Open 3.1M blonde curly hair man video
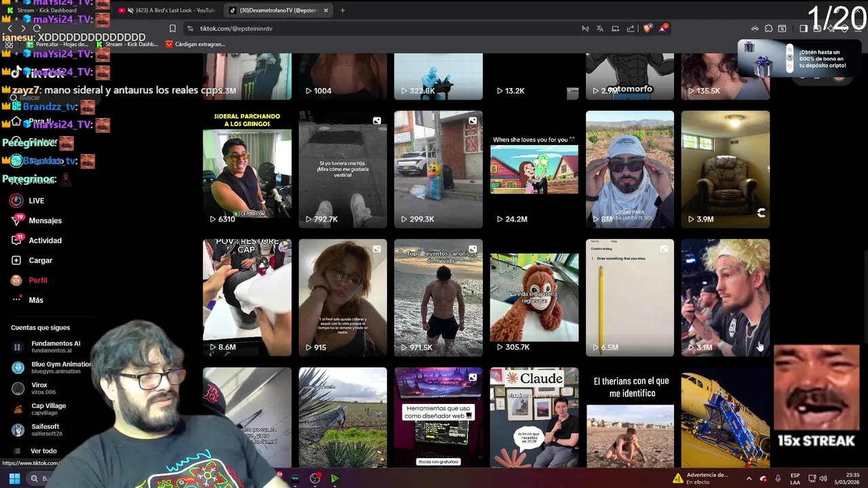Viewport: 868px width, 488px height. (x=726, y=298)
